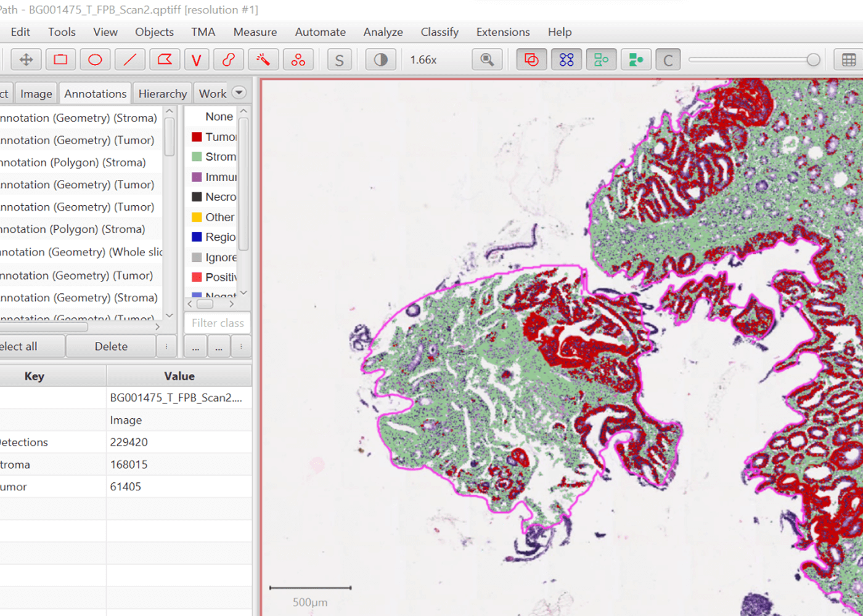
Task: Select the Brush tool
Action: (x=229, y=60)
